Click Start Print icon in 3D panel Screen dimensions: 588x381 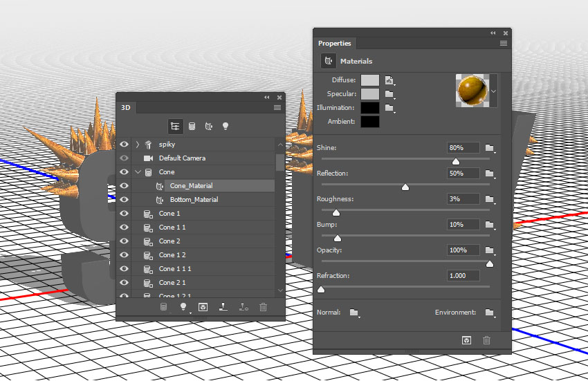point(223,307)
